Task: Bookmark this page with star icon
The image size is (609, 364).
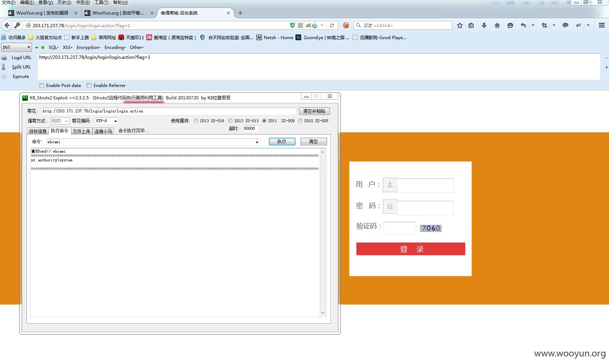Action: [x=460, y=25]
